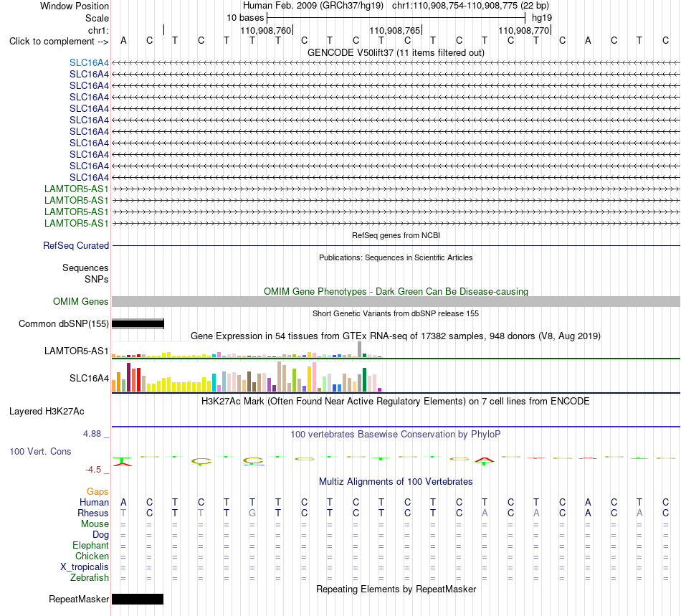Click the 'SNPs' track label
Image resolution: width=681 pixels, height=616 pixels.
[97, 280]
